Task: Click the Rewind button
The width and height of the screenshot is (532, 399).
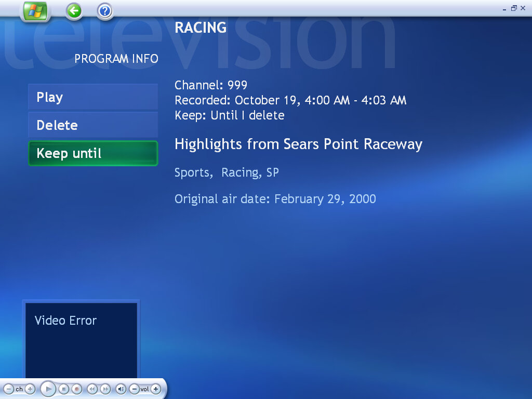Action: point(92,389)
